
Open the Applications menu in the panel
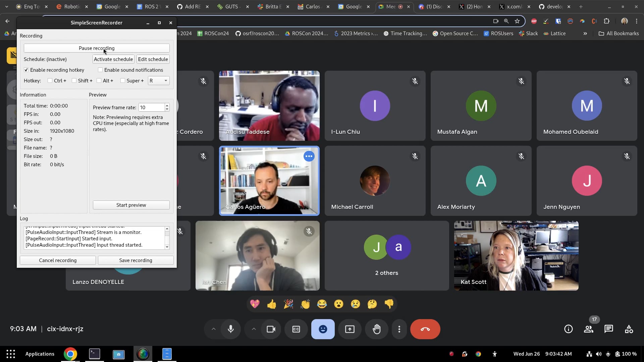40,354
